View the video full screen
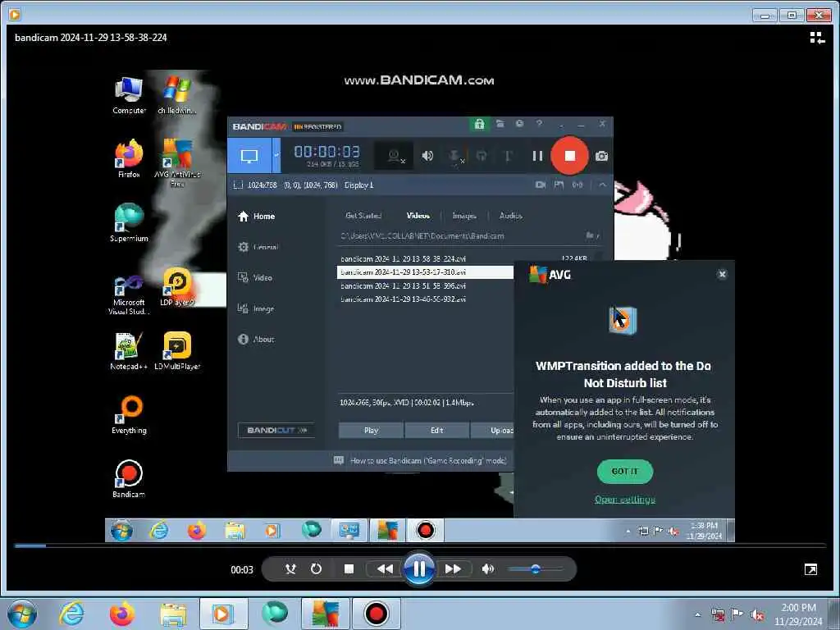The width and height of the screenshot is (840, 630). click(x=810, y=569)
